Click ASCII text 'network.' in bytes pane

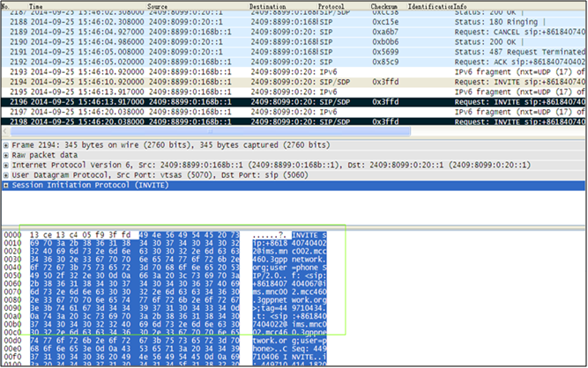click(x=309, y=260)
